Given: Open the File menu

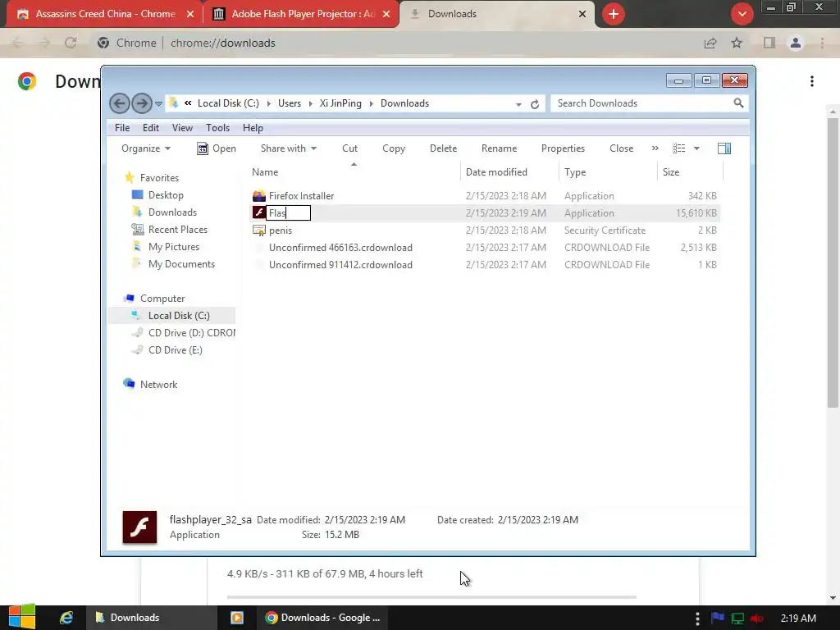Looking at the screenshot, I should [x=122, y=127].
